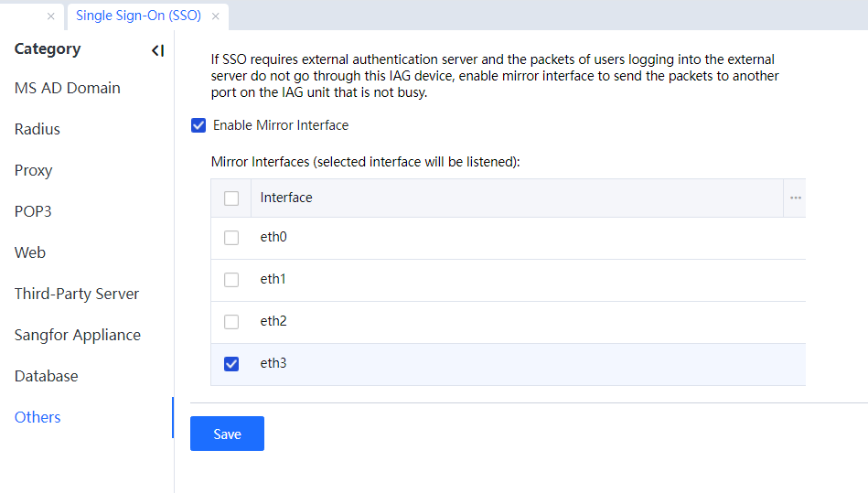Select the Database category
Image resolution: width=868 pixels, height=493 pixels.
click(x=47, y=376)
